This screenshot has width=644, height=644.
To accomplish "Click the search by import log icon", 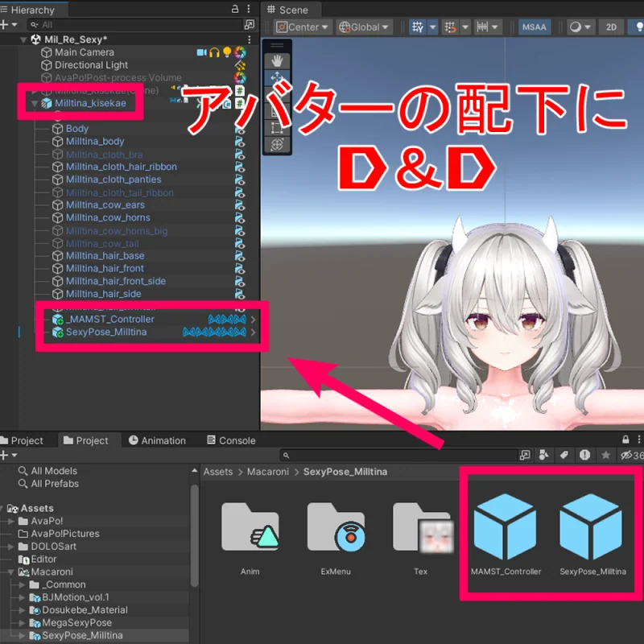I will pos(585,455).
